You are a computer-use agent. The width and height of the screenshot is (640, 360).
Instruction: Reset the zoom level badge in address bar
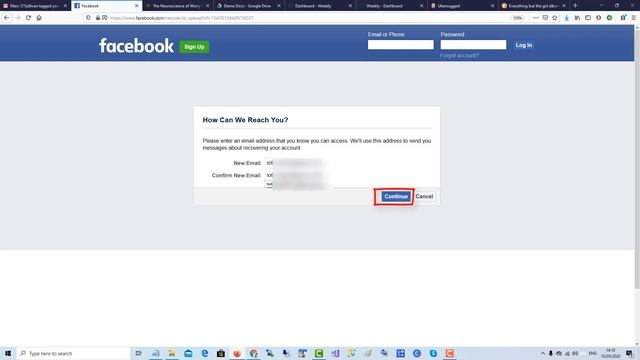(517, 18)
